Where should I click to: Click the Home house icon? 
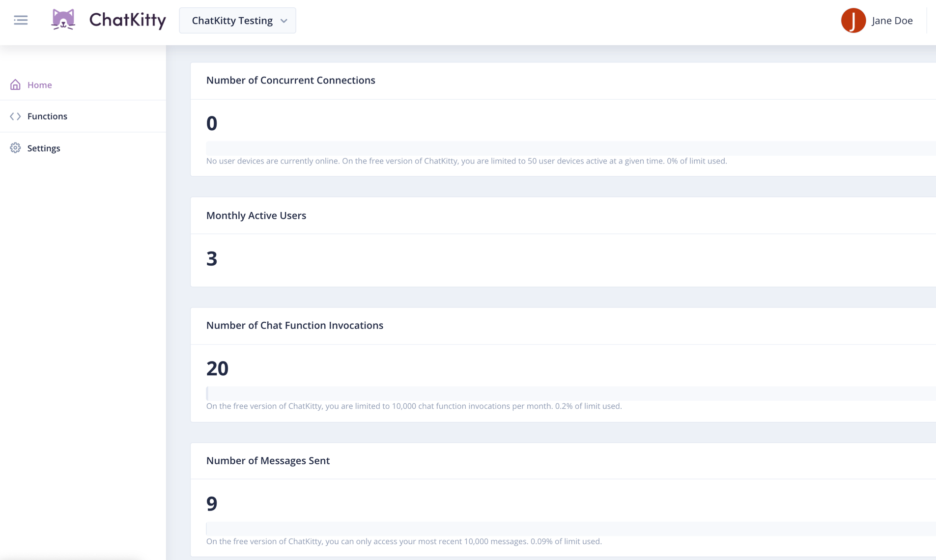click(x=15, y=85)
